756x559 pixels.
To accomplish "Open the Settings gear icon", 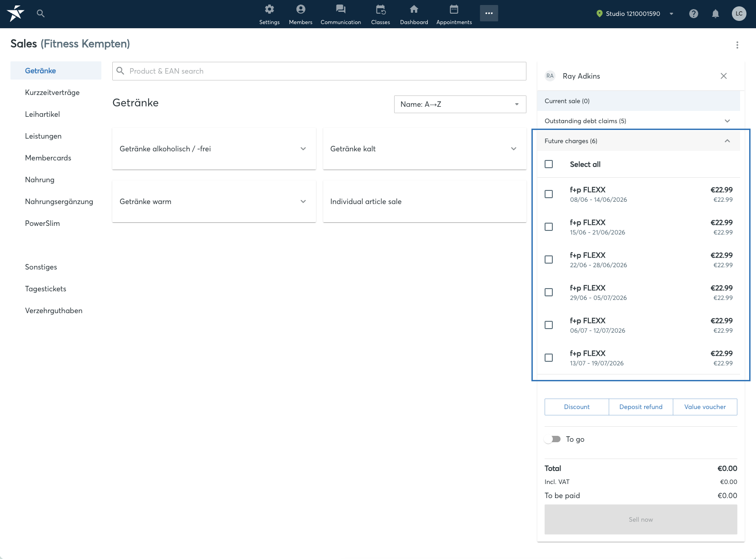I will pos(269,10).
